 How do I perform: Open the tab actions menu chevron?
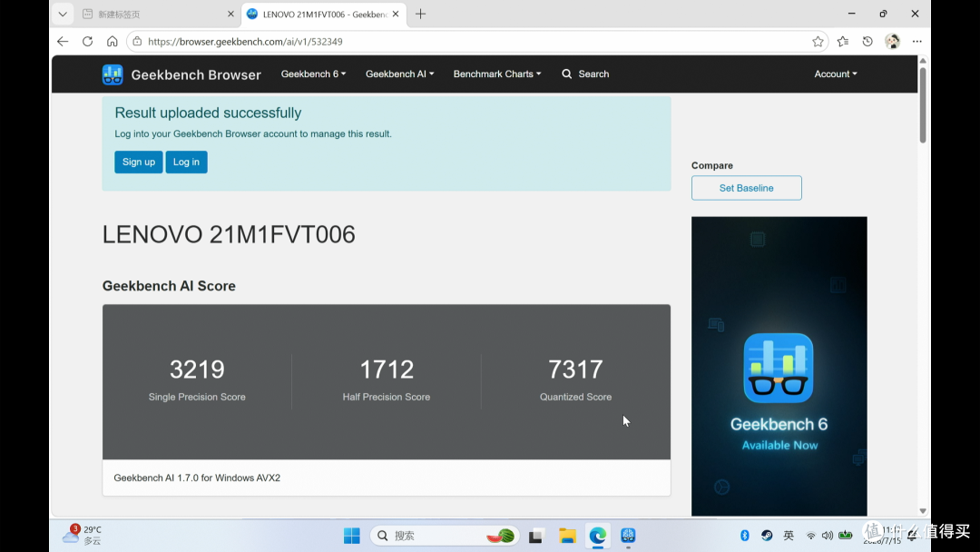click(x=63, y=14)
